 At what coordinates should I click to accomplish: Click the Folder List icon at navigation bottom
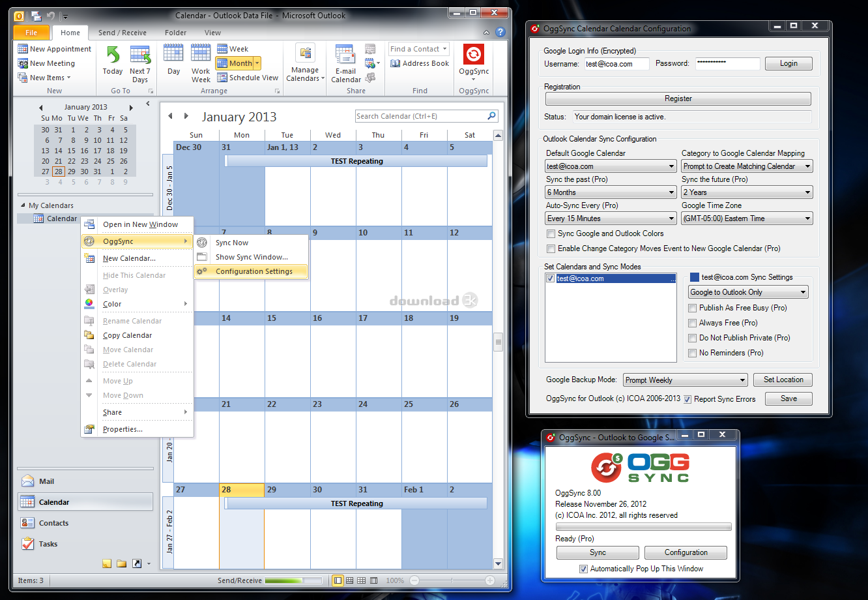coord(121,563)
